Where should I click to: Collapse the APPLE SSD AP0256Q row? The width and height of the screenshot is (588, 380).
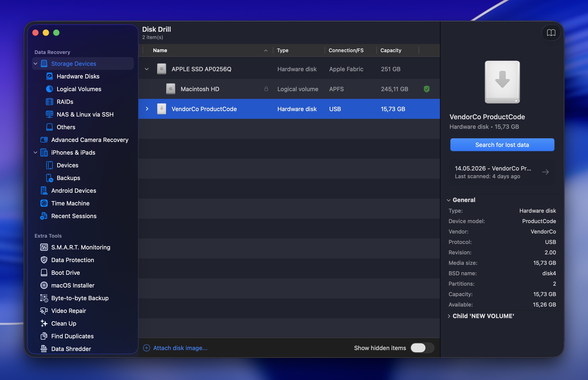coord(147,69)
